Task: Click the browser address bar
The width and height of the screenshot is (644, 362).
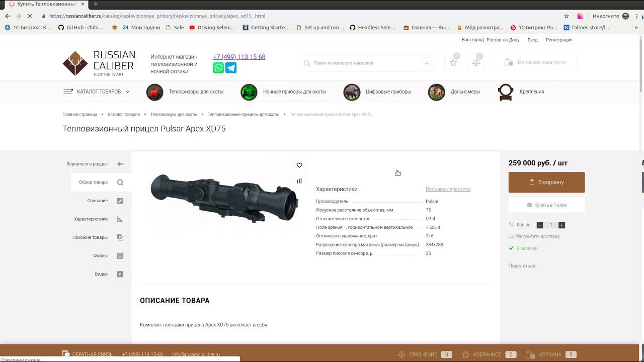Action: click(302, 16)
